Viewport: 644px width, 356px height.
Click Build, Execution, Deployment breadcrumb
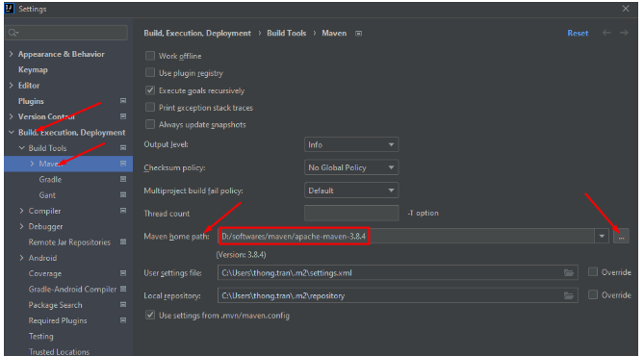tap(197, 34)
